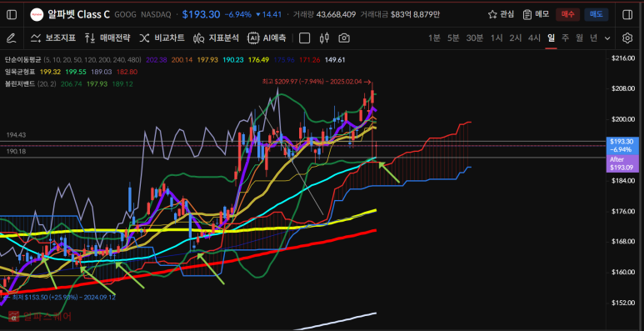Open 보조지표 indicators menu
This screenshot has width=644, height=331.
(53, 38)
